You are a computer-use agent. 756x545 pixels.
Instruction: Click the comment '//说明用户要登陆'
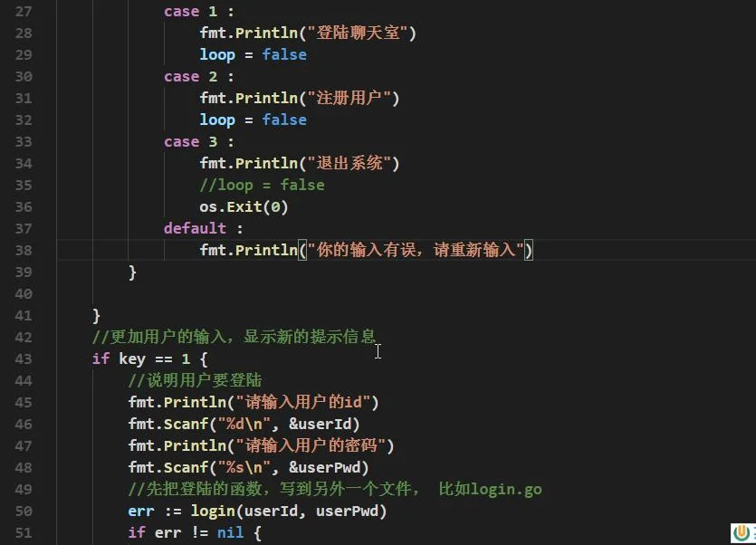pyautogui.click(x=195, y=380)
